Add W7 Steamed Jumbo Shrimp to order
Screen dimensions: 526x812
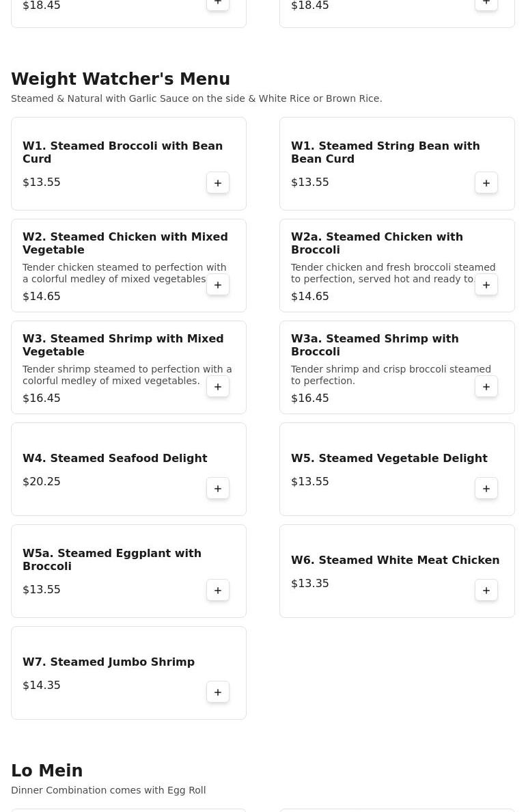(x=218, y=692)
